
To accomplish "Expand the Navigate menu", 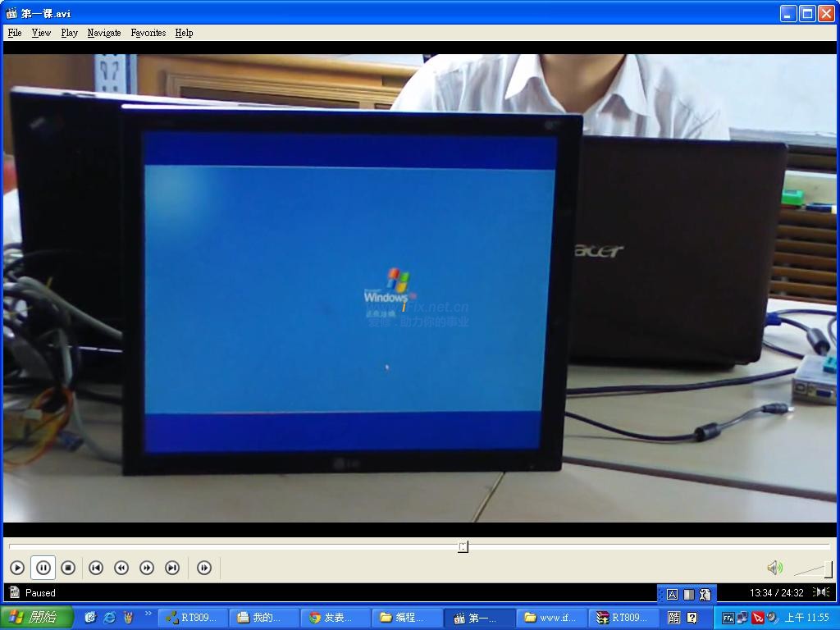I will pos(103,33).
